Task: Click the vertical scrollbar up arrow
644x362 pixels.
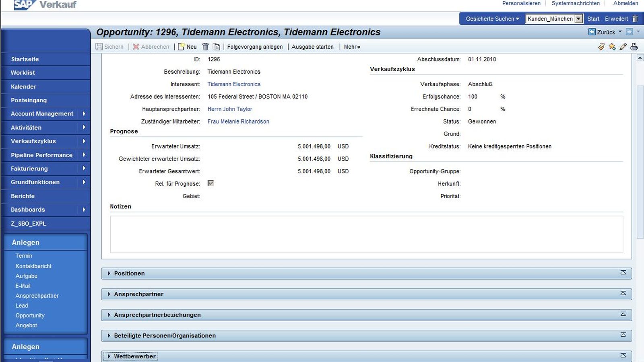Action: click(x=640, y=58)
